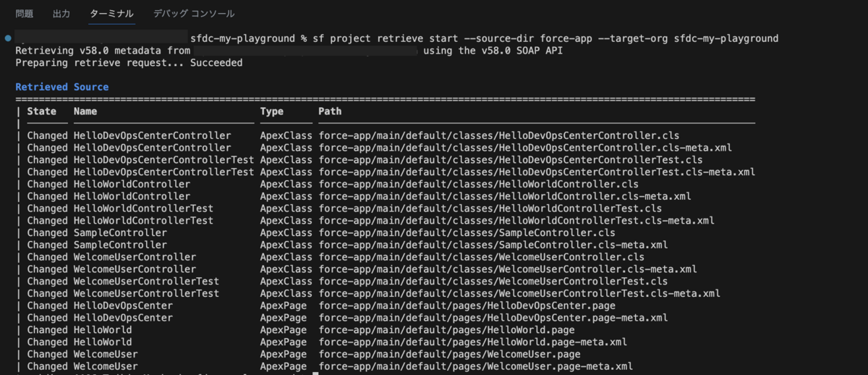Click the Path column header
This screenshot has height=375, width=868.
330,111
